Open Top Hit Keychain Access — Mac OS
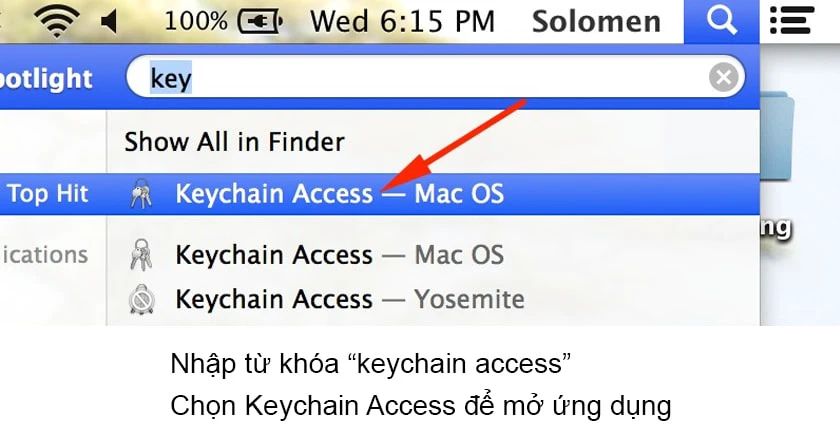 (x=338, y=194)
